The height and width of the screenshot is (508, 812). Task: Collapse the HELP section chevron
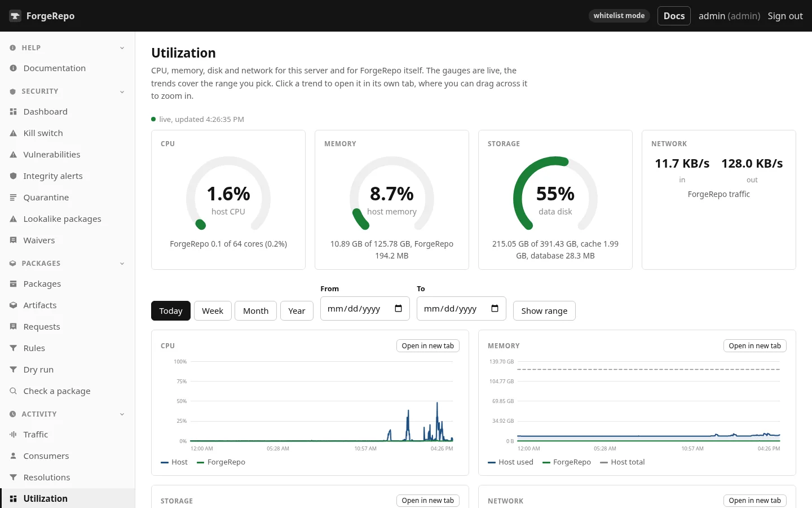(x=122, y=48)
